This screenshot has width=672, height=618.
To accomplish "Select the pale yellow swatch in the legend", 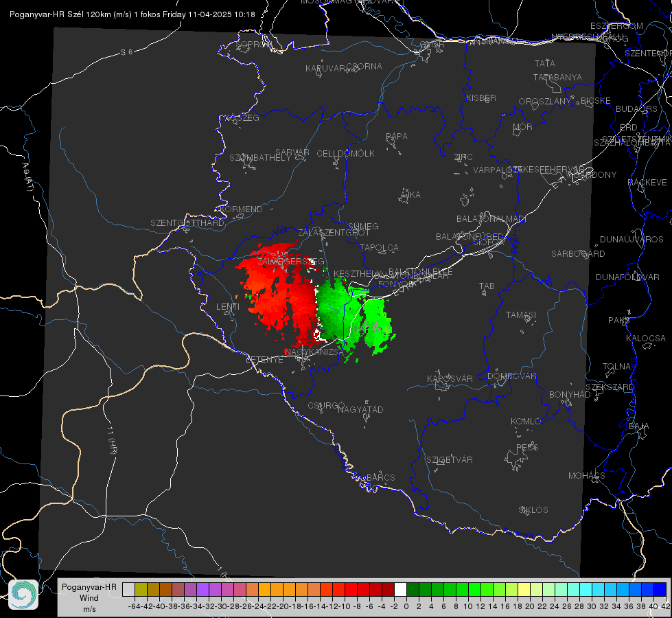I will tap(524, 589).
